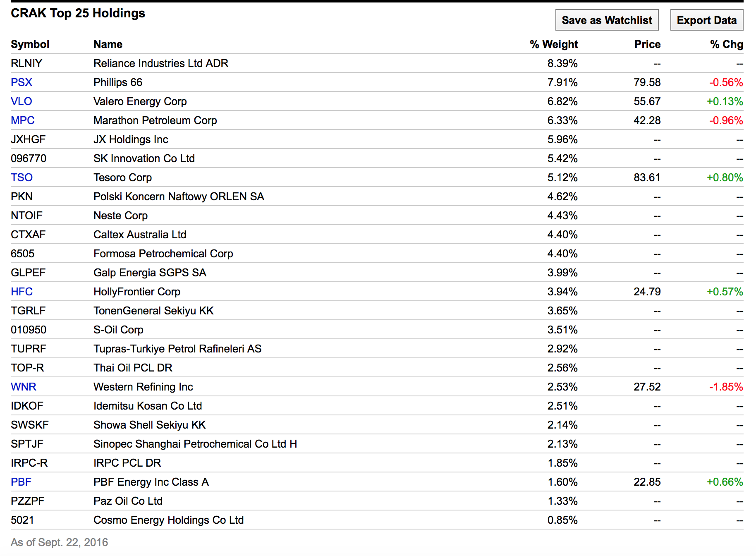Select the % Weight column header
This screenshot has width=756, height=556.
554,44
